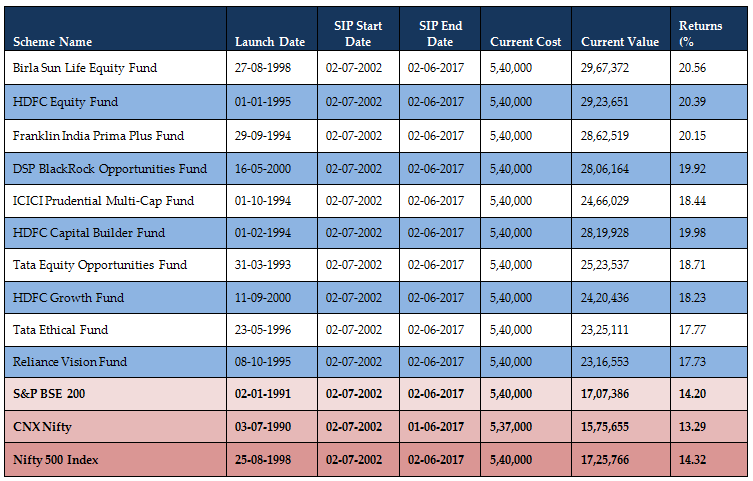Click returns value 19.92
The image size is (753, 481).
(x=692, y=169)
